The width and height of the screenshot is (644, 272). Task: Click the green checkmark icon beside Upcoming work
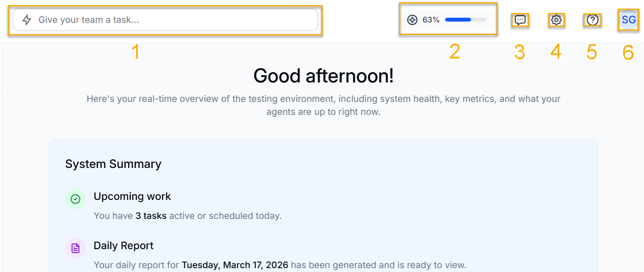75,199
